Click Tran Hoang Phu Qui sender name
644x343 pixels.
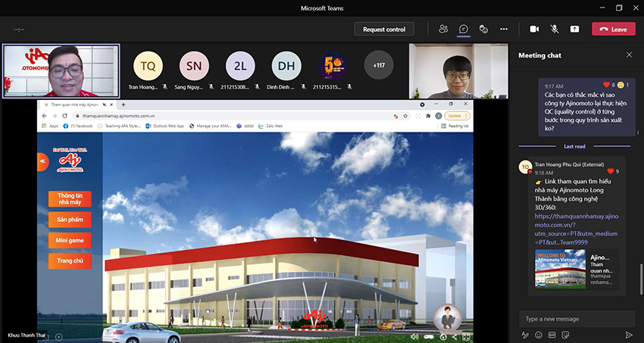pyautogui.click(x=569, y=164)
